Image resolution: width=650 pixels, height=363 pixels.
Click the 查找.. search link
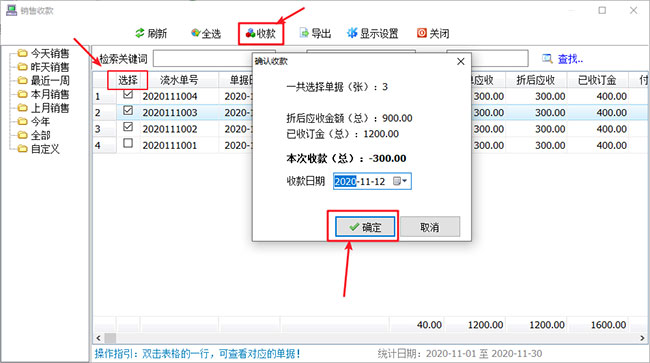click(x=570, y=59)
